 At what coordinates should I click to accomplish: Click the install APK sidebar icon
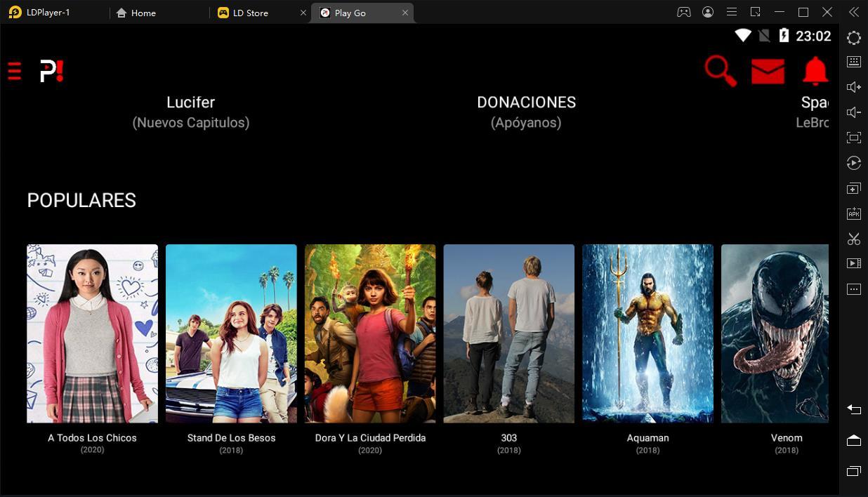pyautogui.click(x=854, y=213)
